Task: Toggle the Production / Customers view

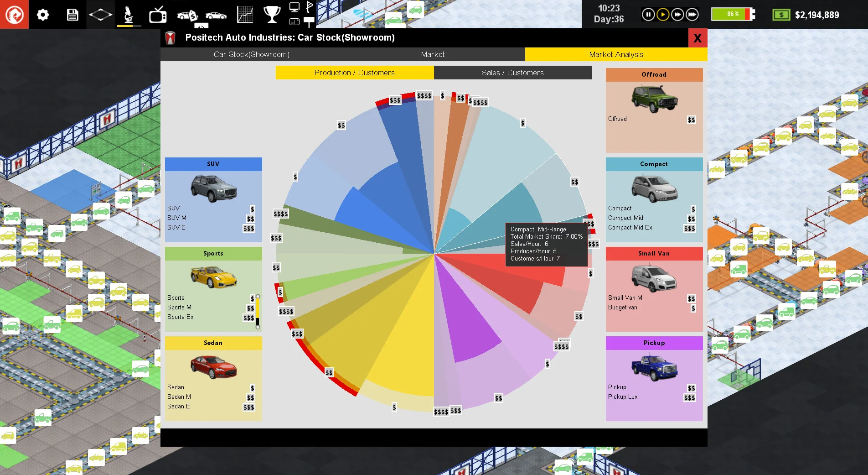Action: click(355, 72)
